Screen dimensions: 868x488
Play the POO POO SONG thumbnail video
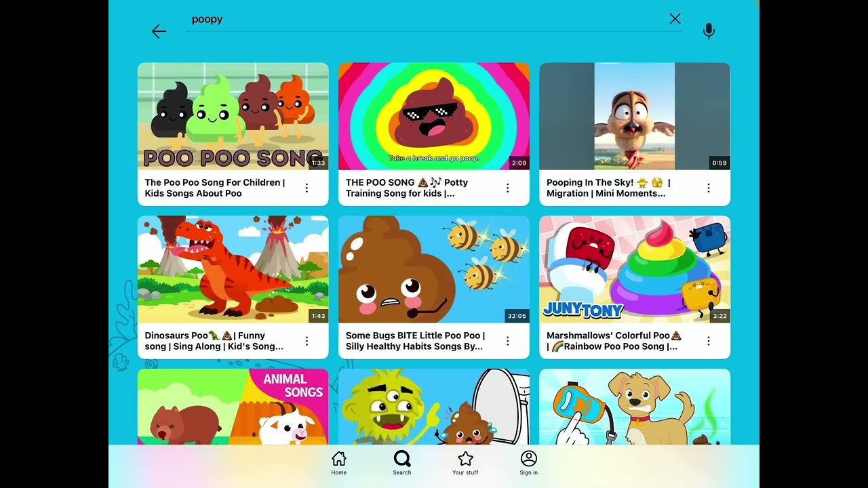[x=233, y=117]
